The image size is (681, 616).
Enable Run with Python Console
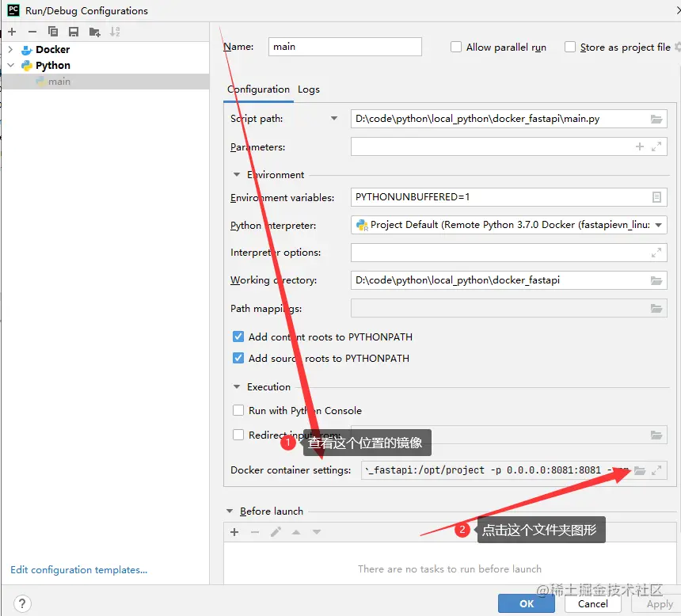tap(238, 410)
